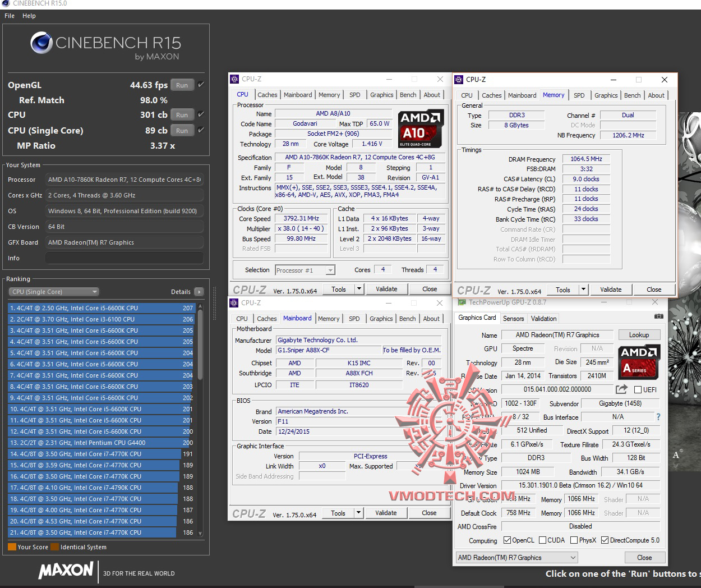The image size is (701, 588).
Task: Toggle the CUDA checkbox
Action: click(x=542, y=540)
